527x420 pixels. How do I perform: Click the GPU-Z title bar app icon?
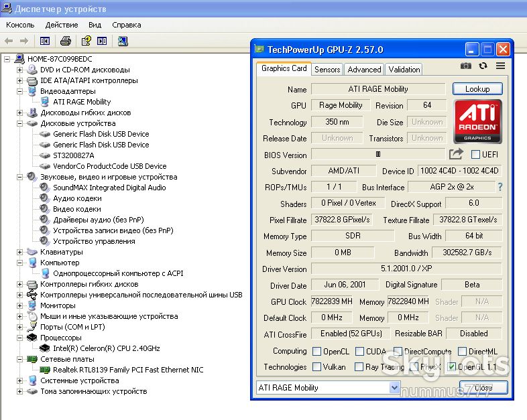pos(259,50)
